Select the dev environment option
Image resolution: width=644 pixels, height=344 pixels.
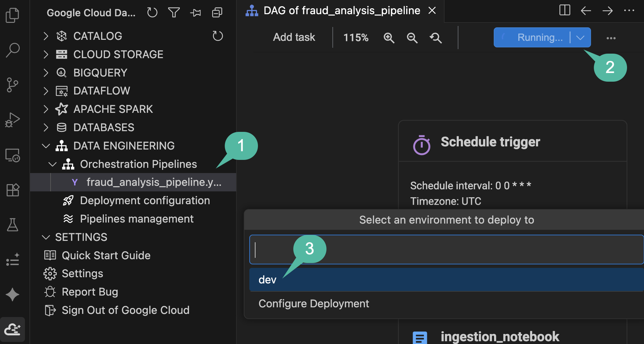coord(447,280)
